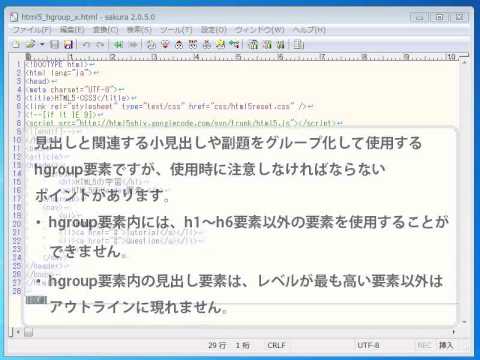Click the <html lang="ja"> line
Viewport: 480px width, 360px height.
coord(62,73)
